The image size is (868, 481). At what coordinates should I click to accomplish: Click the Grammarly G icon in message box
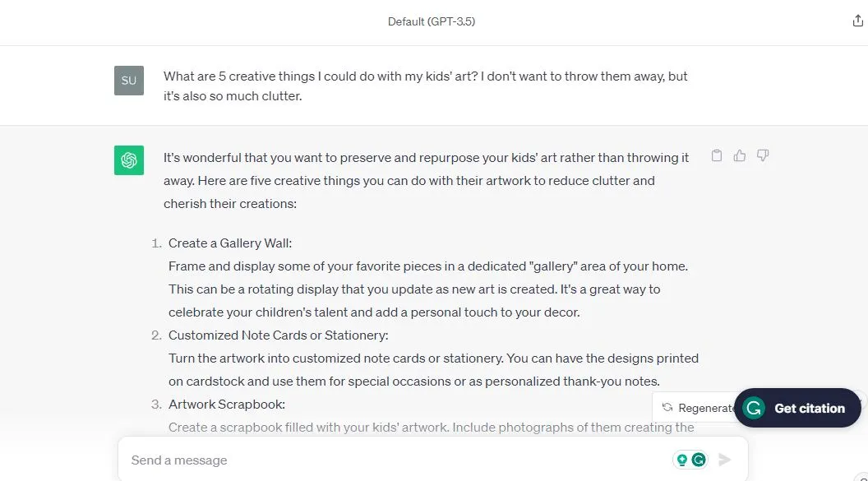pos(699,460)
